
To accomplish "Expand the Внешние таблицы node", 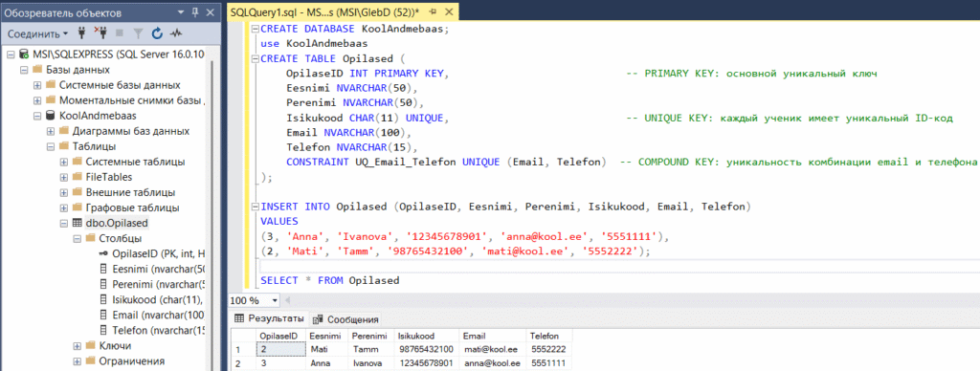I will point(64,192).
